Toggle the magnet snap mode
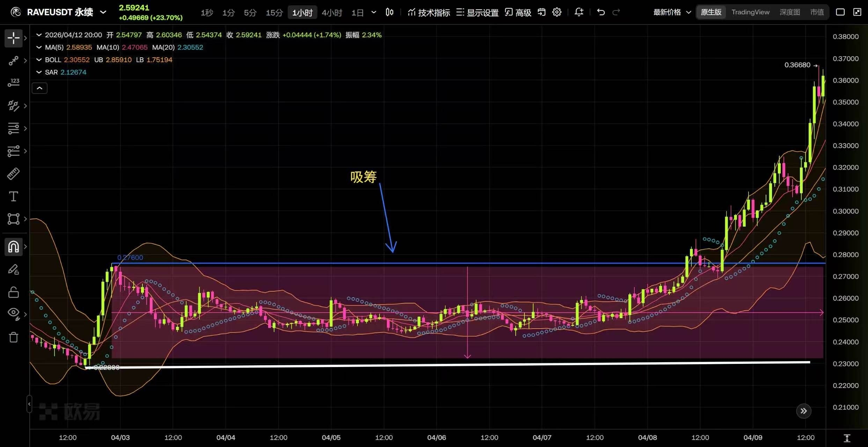868x447 pixels. click(13, 247)
